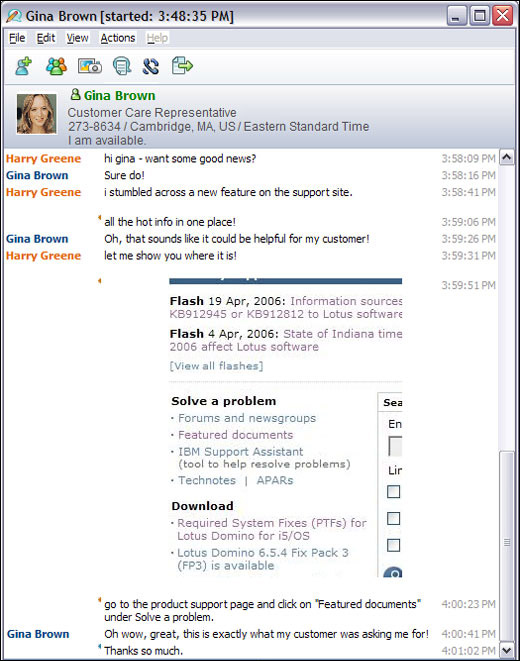Image resolution: width=520 pixels, height=661 pixels.
Task: Click the message 'hi gina - want some good news?'
Action: [180, 159]
